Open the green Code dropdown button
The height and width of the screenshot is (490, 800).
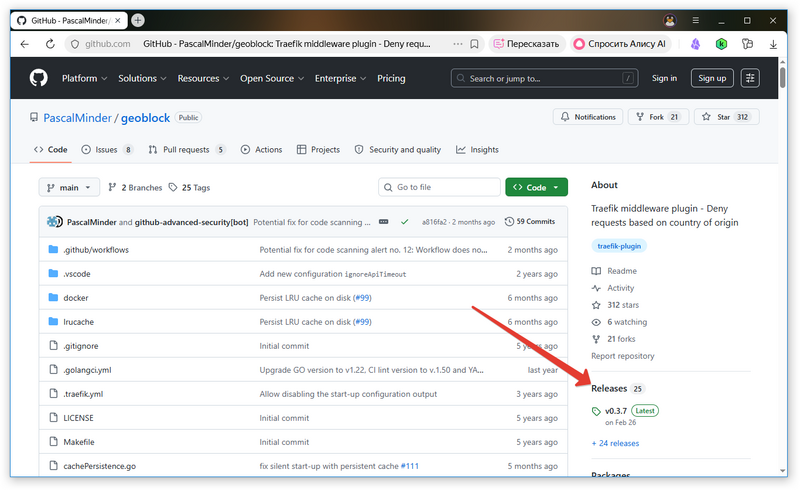click(x=536, y=187)
